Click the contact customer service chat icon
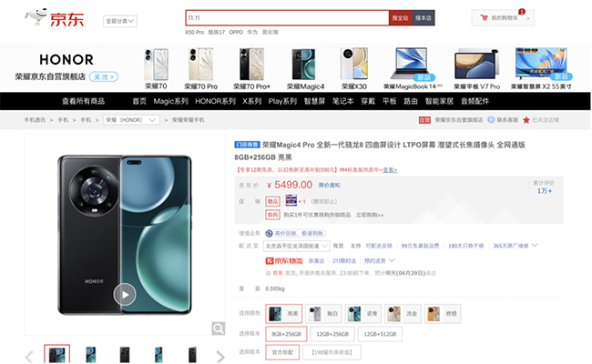The image size is (592, 364). [491, 120]
